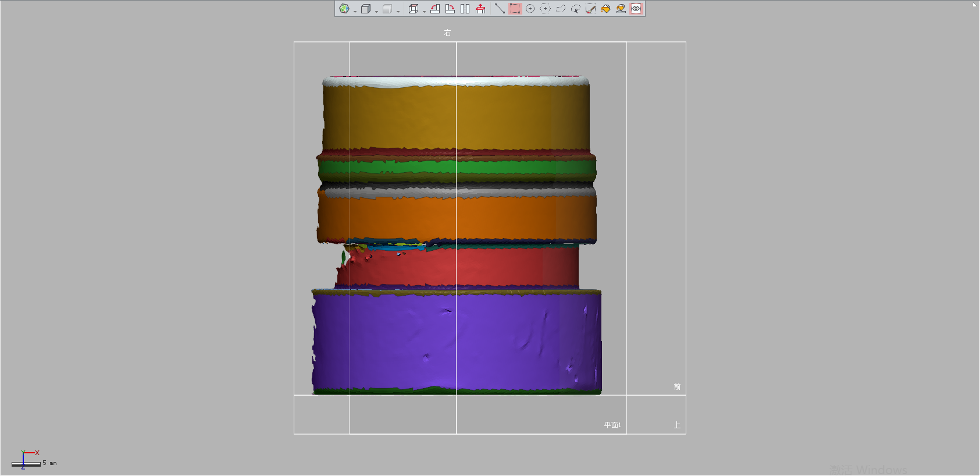Click the flip view icon

pos(465,9)
